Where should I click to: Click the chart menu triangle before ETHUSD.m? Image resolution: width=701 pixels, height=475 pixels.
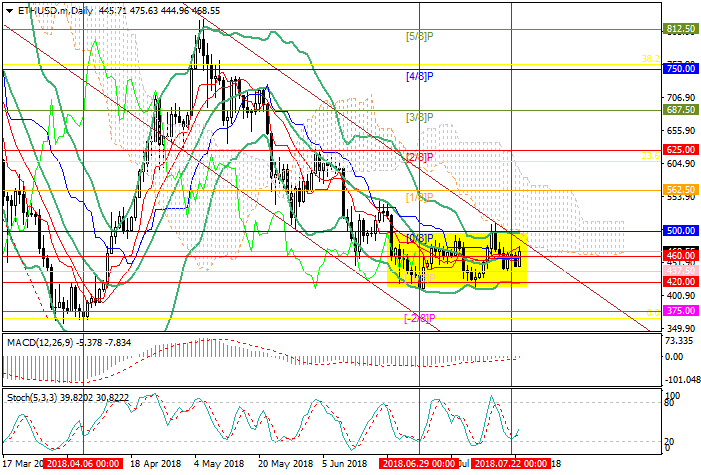9,11
